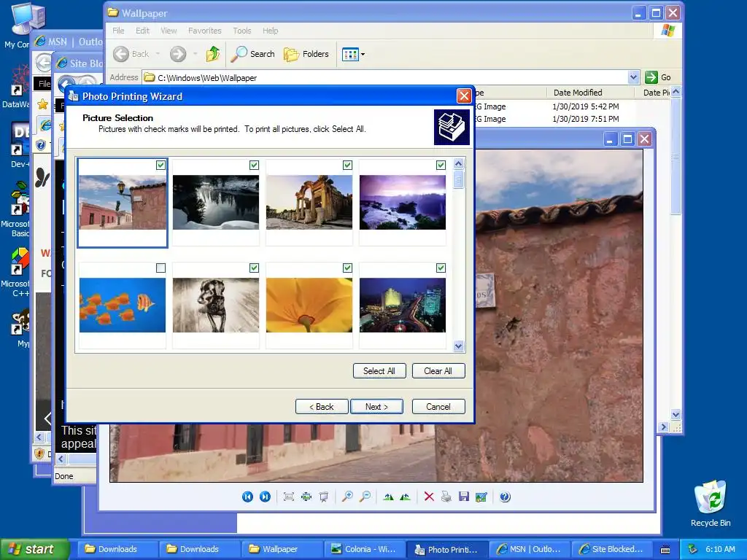Switch to Site Blocked taskbar button
Screen dimensions: 747x560
[611, 550]
